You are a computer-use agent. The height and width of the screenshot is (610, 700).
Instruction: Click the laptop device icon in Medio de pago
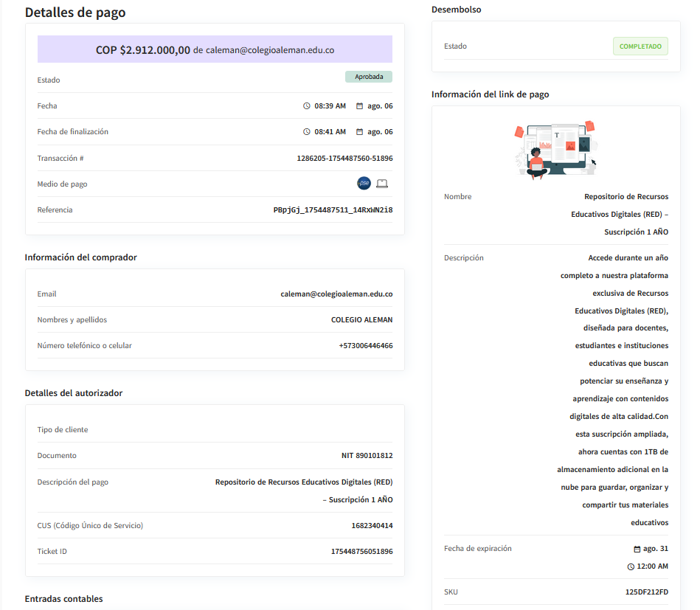tap(382, 184)
